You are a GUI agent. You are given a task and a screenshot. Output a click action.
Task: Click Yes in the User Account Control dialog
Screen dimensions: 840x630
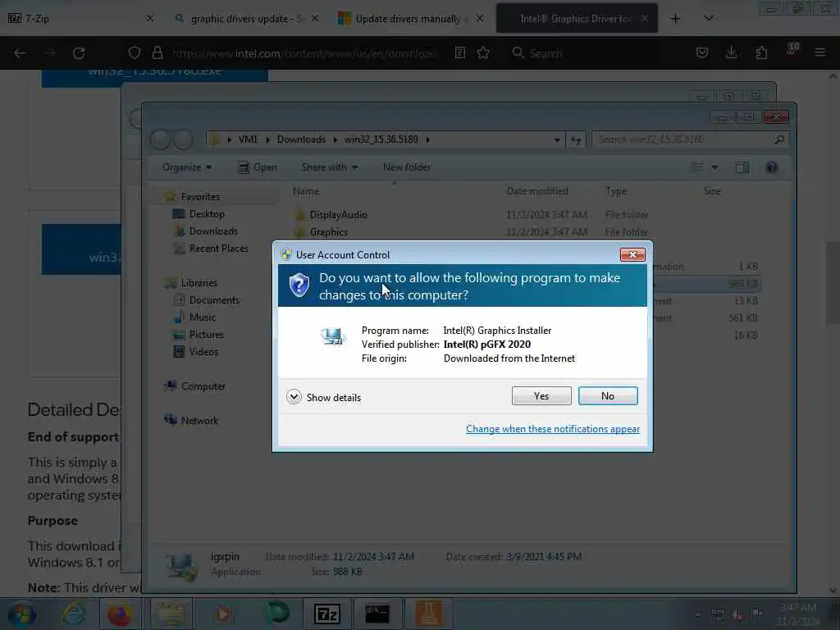541,396
